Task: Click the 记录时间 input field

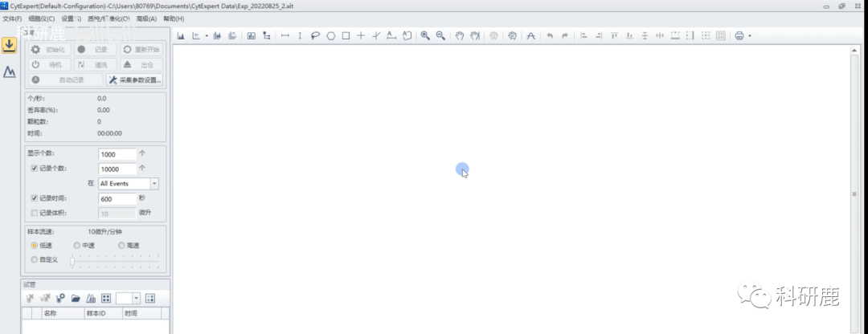Action: (117, 198)
